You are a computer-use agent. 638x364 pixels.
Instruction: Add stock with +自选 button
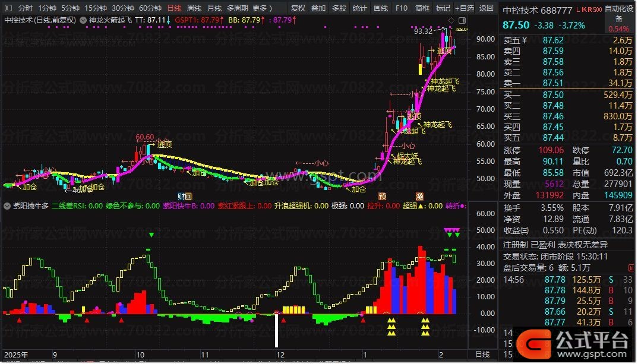click(x=464, y=8)
